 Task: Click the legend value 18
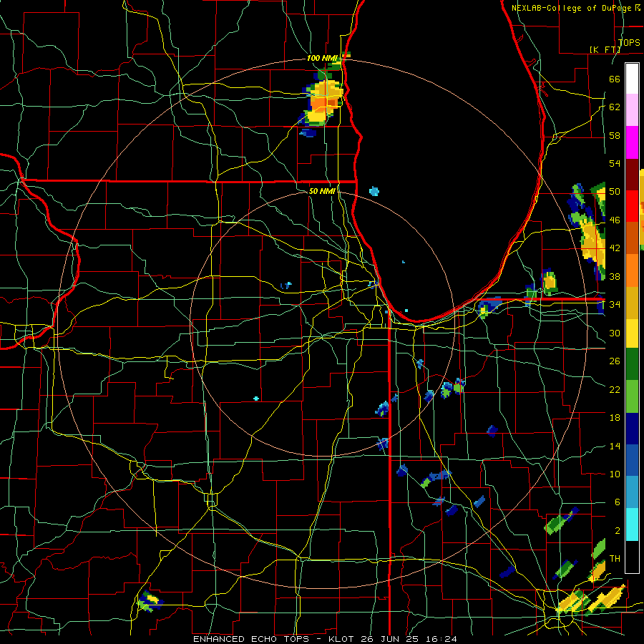(615, 418)
